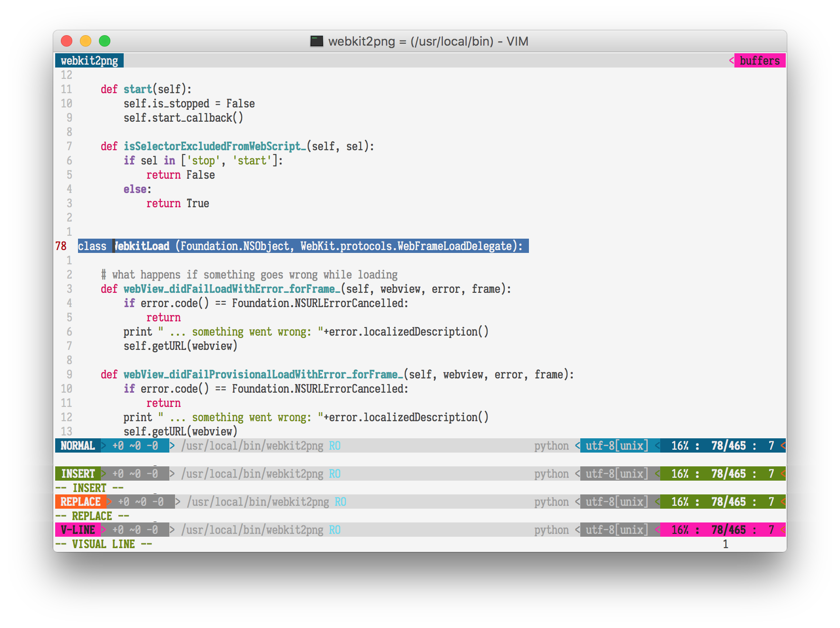The width and height of the screenshot is (840, 628).
Task: Click file path in NORMAL status line
Action: 252,445
